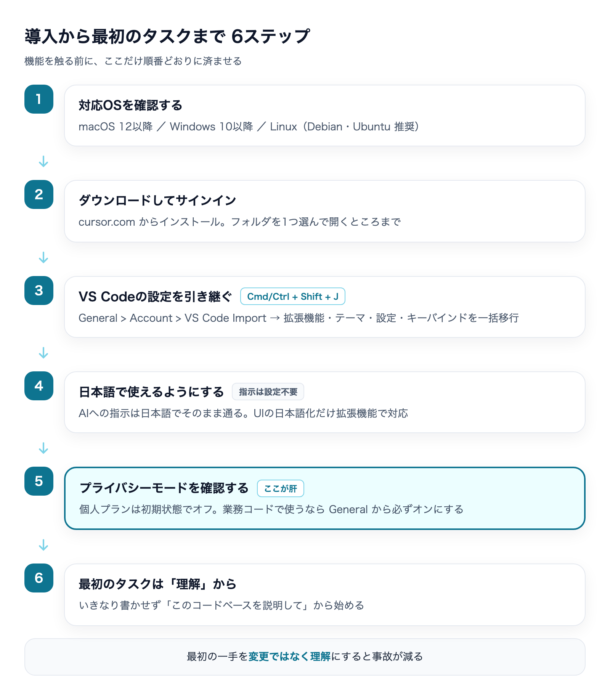Click the 導入から最初のタスクまで 6ステップ title

[167, 36]
